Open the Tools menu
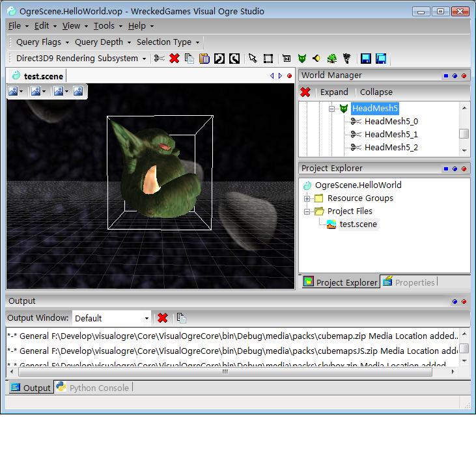Viewport: 476px width, 458px height. coord(105,25)
